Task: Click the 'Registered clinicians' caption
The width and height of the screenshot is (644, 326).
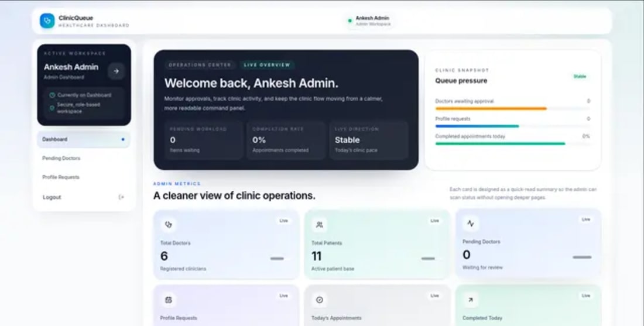Action: 183,269
